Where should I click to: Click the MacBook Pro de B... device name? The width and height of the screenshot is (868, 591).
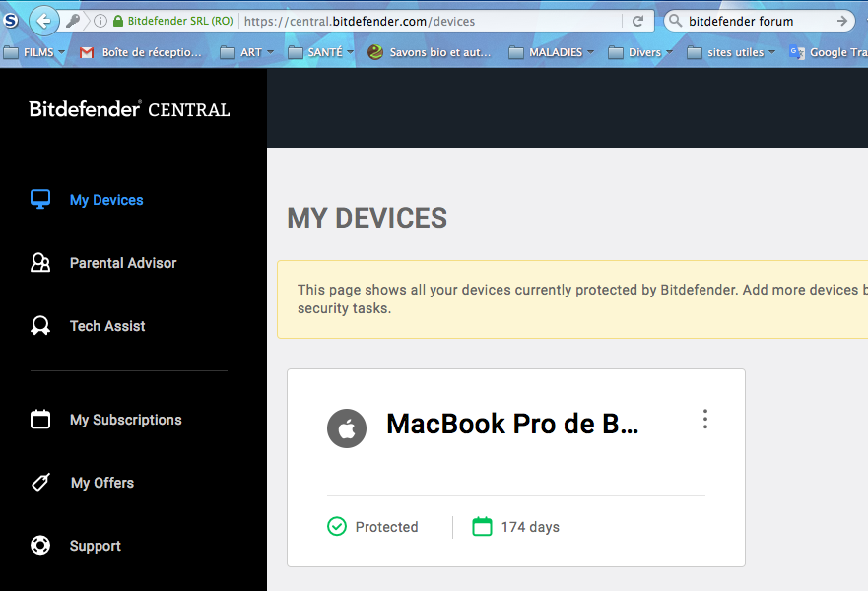pos(512,424)
